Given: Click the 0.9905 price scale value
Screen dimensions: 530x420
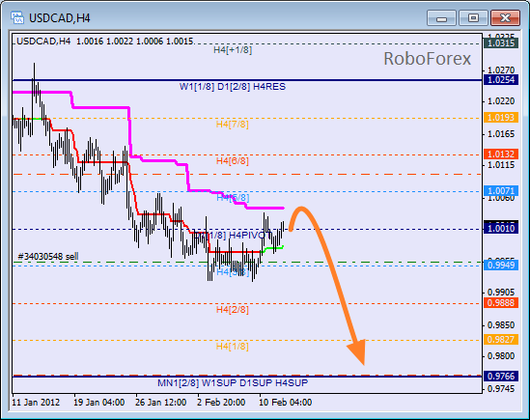Looking at the screenshot, I should tap(501, 293).
